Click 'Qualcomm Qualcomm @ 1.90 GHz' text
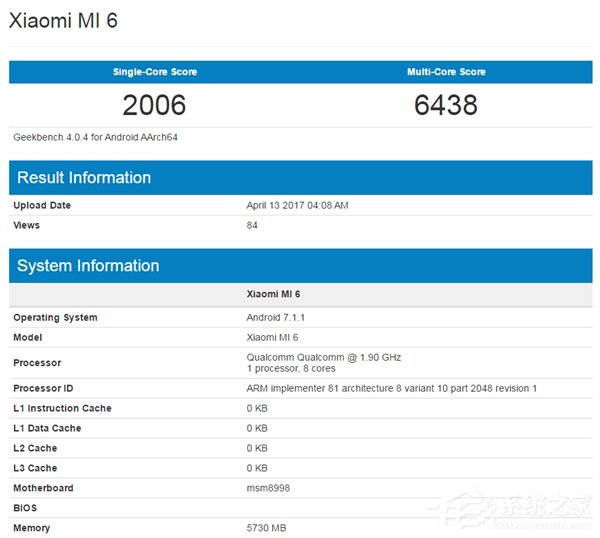 tap(324, 357)
